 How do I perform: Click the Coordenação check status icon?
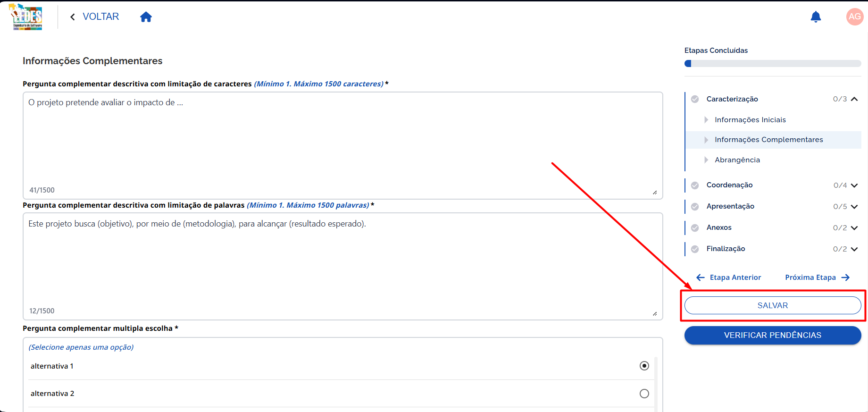pos(695,185)
